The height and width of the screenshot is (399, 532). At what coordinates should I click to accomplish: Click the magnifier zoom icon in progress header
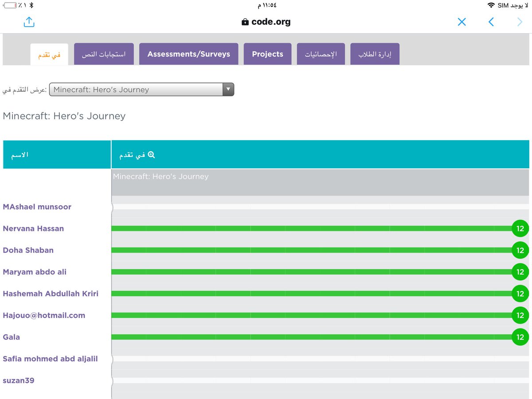[x=151, y=155]
